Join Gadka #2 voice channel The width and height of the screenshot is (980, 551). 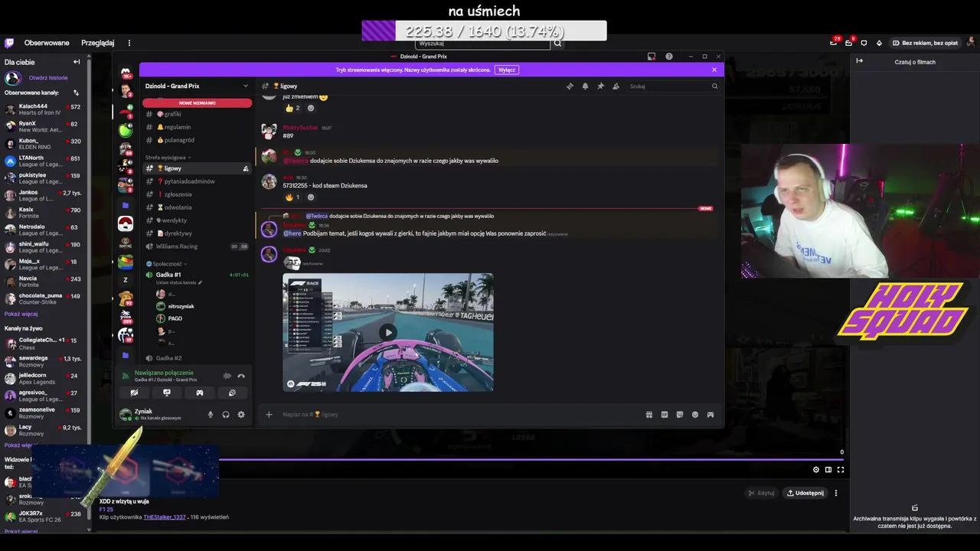(x=197, y=358)
